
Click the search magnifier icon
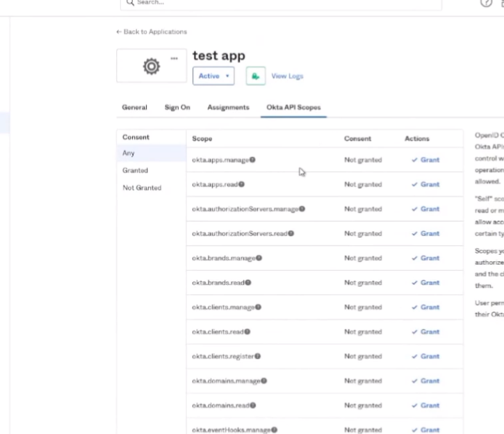pyautogui.click(x=130, y=3)
